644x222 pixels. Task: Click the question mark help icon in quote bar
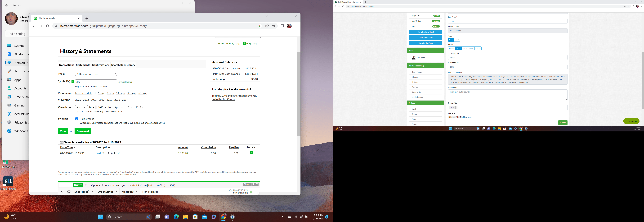pos(257,184)
